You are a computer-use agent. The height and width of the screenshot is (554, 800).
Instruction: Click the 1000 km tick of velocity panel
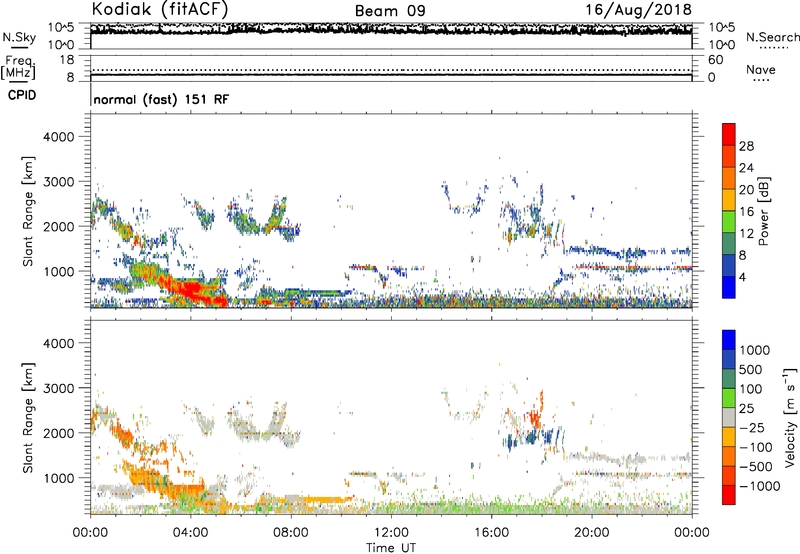tap(58, 478)
